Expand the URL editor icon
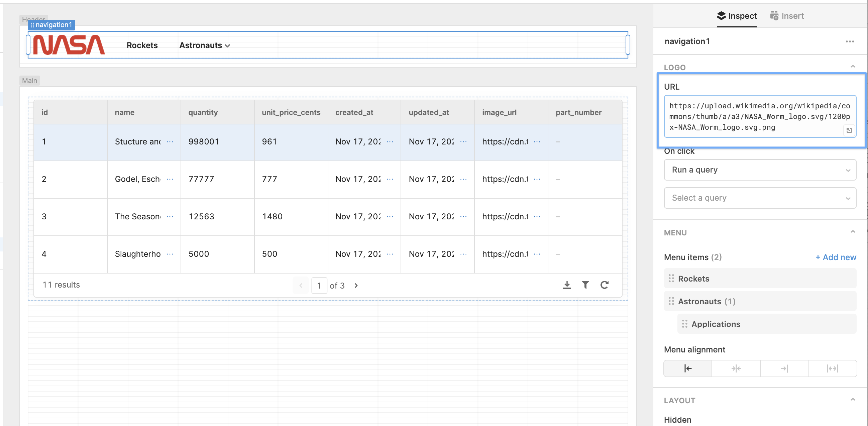The height and width of the screenshot is (426, 868). (x=849, y=130)
